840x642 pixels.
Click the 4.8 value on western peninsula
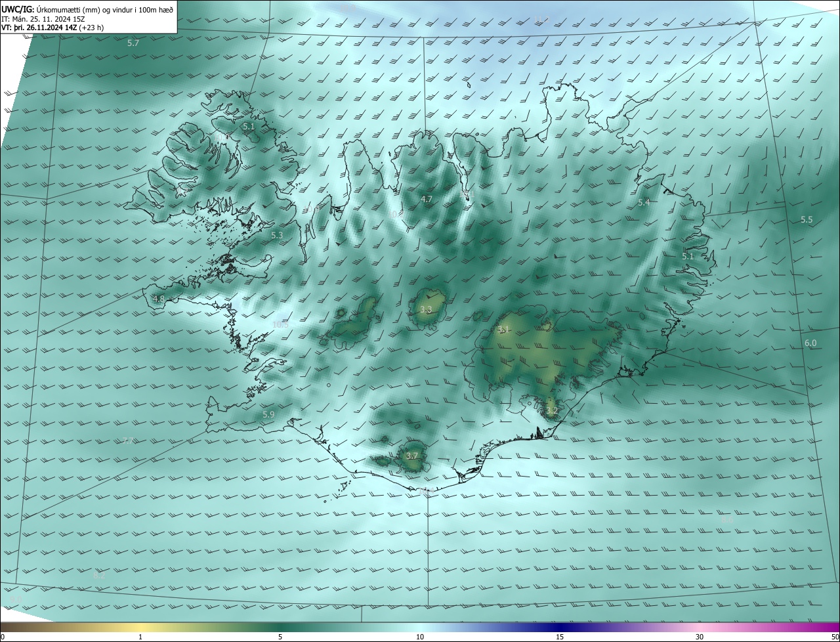159,299
